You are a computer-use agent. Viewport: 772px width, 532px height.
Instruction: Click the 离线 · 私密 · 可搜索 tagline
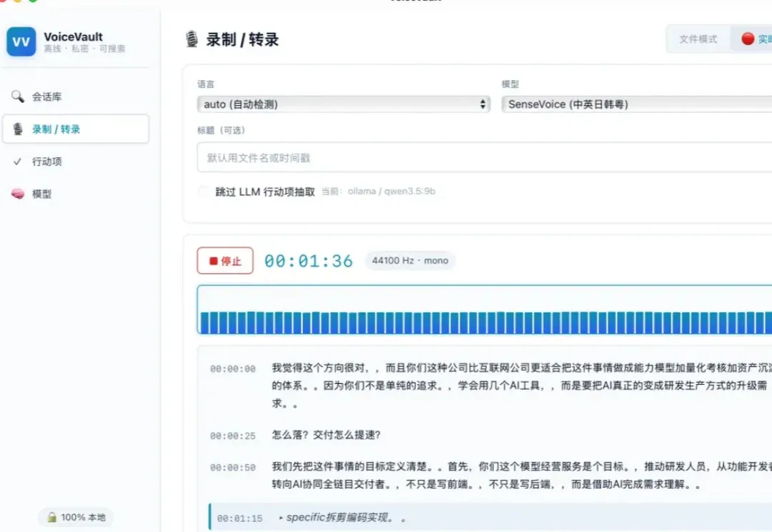(84, 49)
